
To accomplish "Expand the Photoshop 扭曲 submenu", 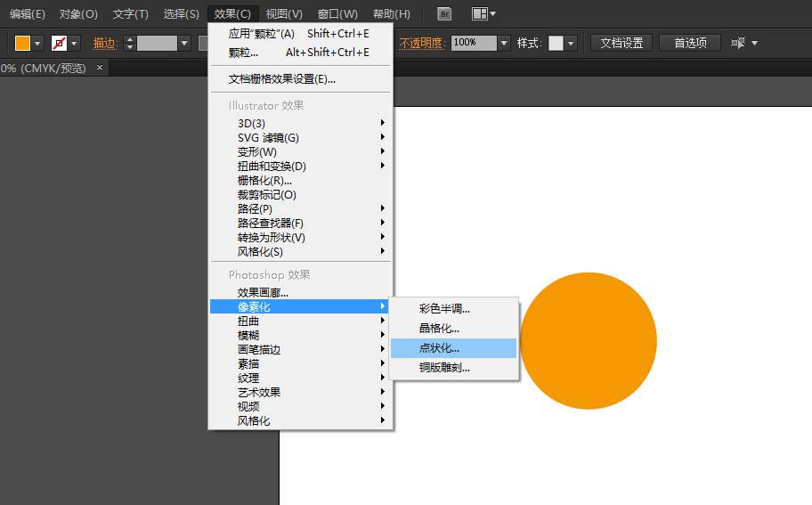I will coord(300,322).
